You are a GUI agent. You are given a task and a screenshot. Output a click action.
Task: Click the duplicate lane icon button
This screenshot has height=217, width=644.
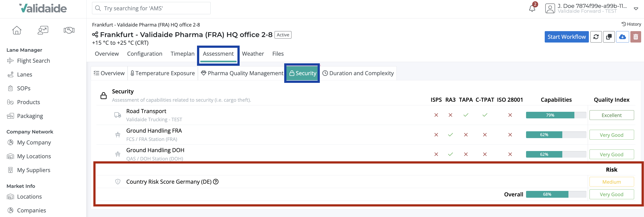coord(609,37)
